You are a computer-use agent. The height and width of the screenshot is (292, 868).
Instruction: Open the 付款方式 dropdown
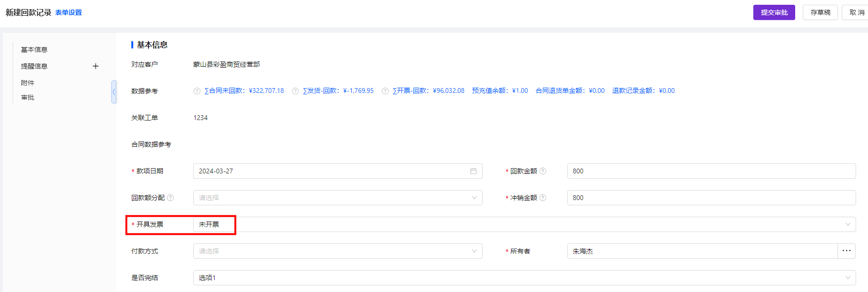[337, 251]
